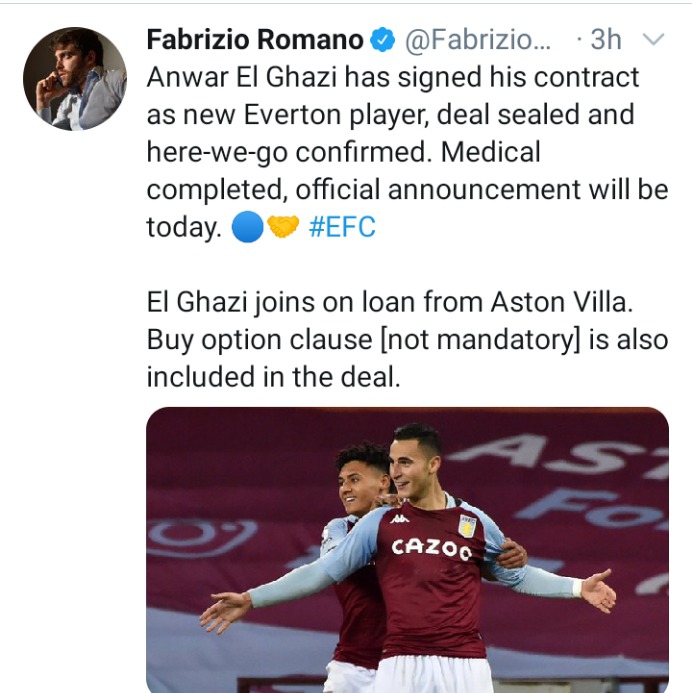Click the blue circle emoji
The image size is (692, 693).
tap(248, 227)
